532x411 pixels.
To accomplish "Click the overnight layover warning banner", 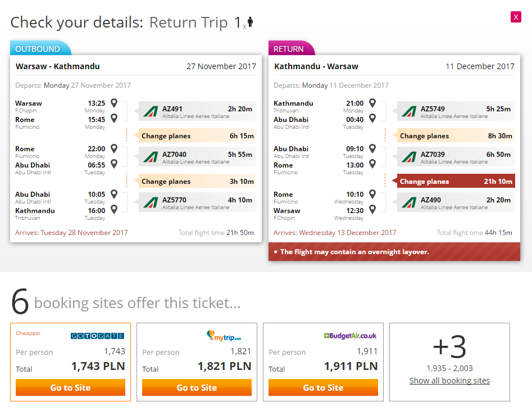I will coord(394,252).
